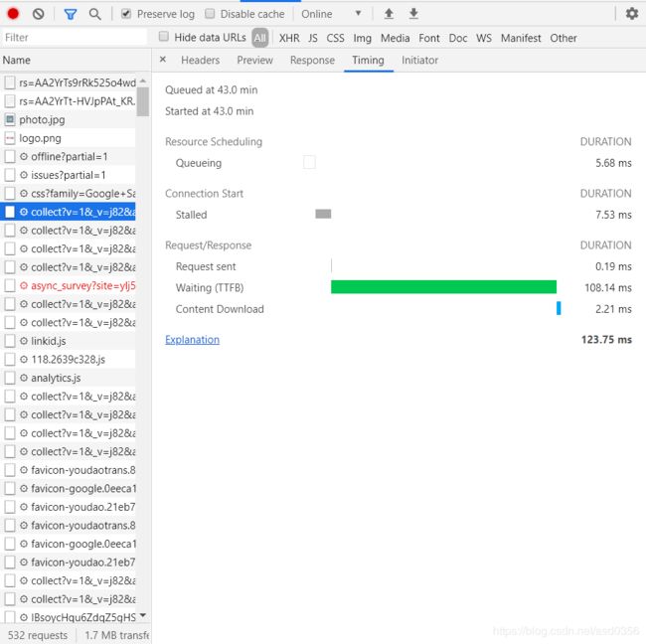The image size is (646, 644).
Task: Filter requests by CSS
Action: (335, 38)
